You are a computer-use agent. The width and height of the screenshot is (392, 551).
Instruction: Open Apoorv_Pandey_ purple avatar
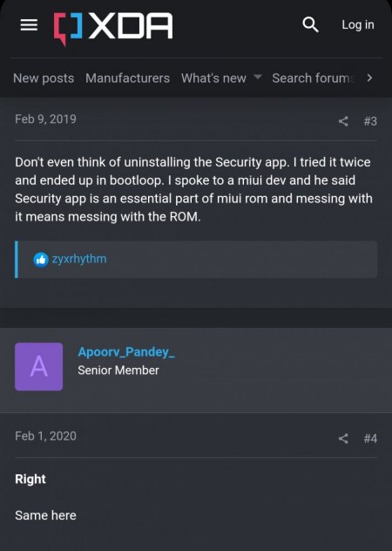pyautogui.click(x=38, y=366)
